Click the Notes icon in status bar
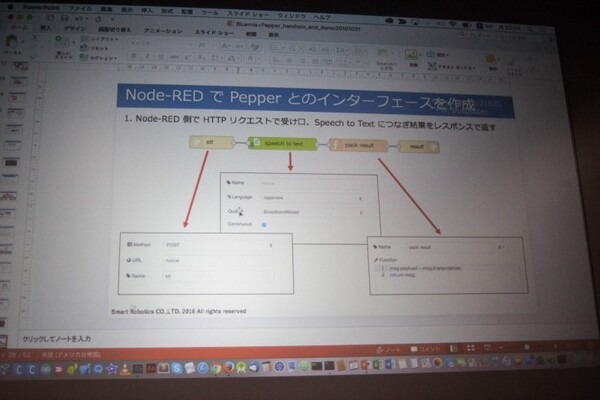Viewport: 600px width, 400px height. [392, 349]
